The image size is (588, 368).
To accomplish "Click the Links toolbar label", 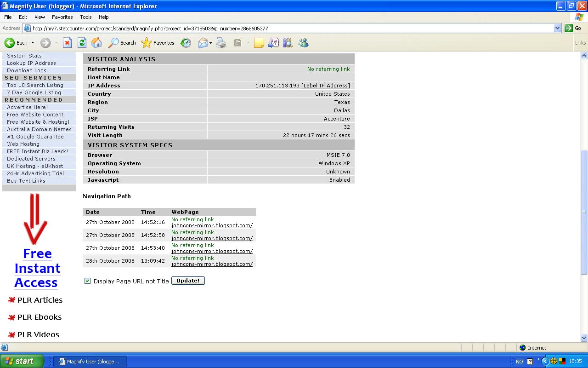I will (x=580, y=43).
